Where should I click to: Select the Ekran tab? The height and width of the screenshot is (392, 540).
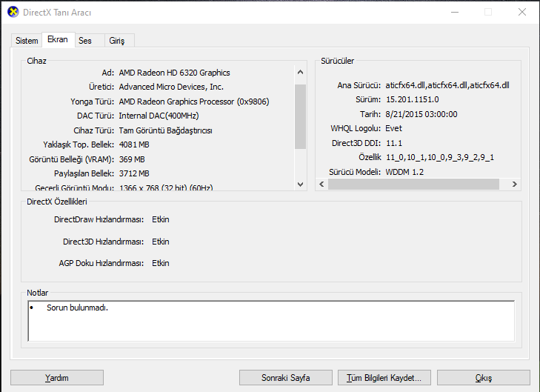(x=57, y=40)
